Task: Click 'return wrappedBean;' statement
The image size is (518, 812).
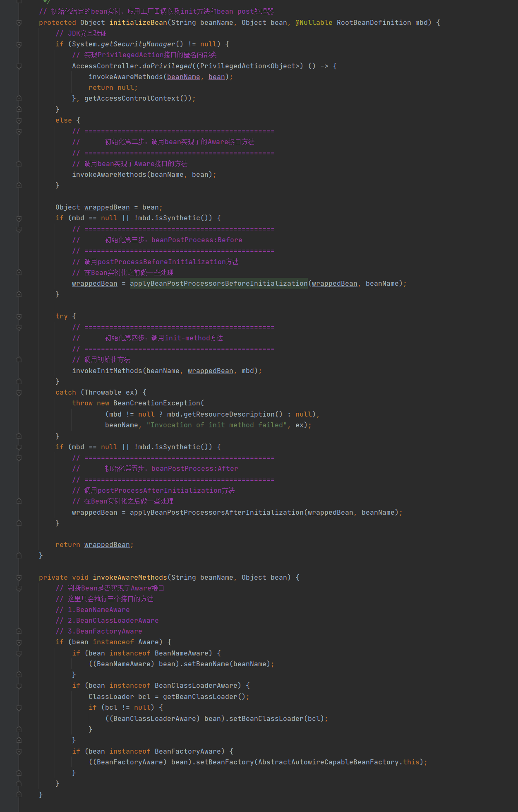Action: pos(94,545)
